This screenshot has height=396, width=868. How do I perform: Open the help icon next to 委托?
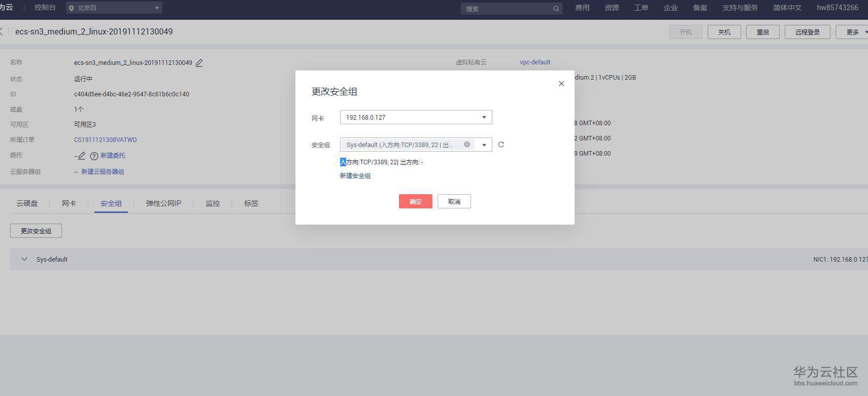click(94, 156)
